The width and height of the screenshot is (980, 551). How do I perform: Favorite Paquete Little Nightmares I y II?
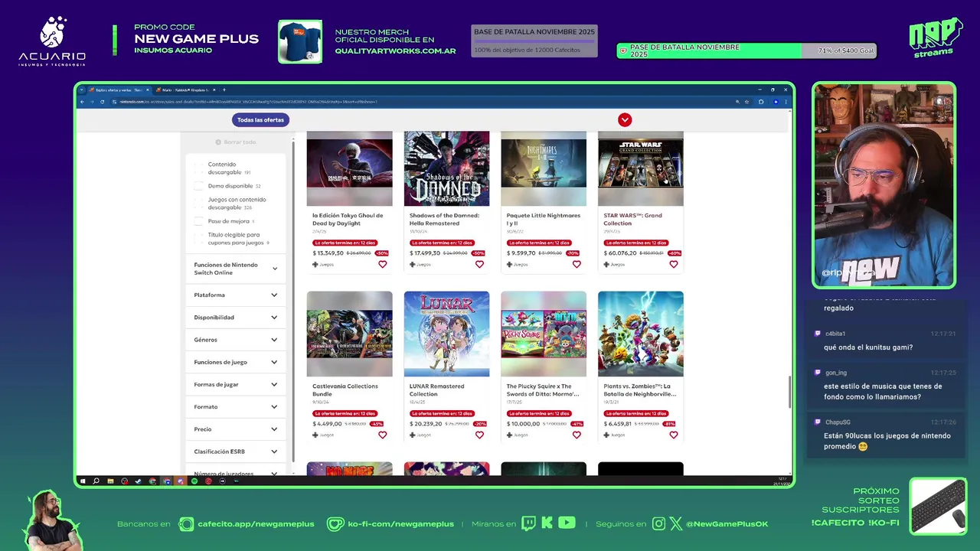(577, 264)
